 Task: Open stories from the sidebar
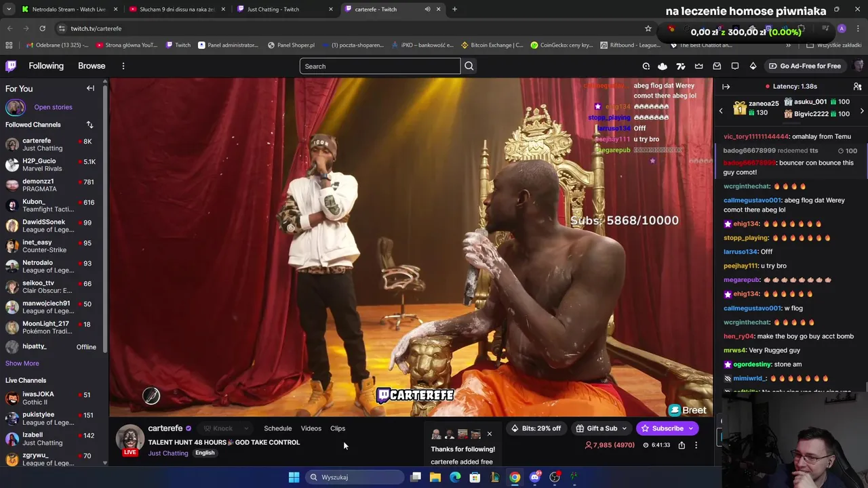53,107
